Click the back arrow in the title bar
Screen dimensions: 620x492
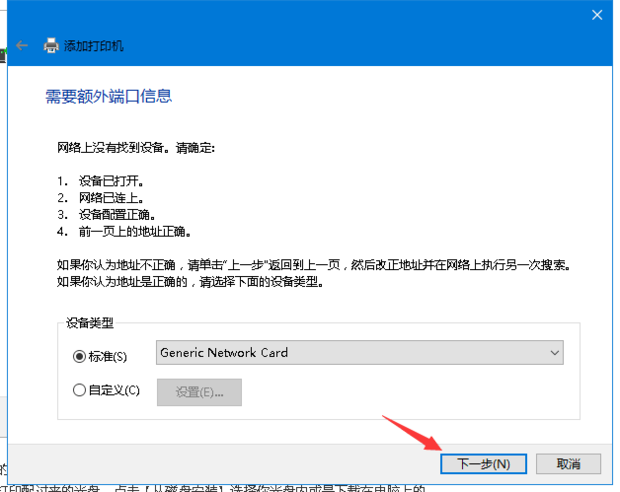click(x=21, y=46)
